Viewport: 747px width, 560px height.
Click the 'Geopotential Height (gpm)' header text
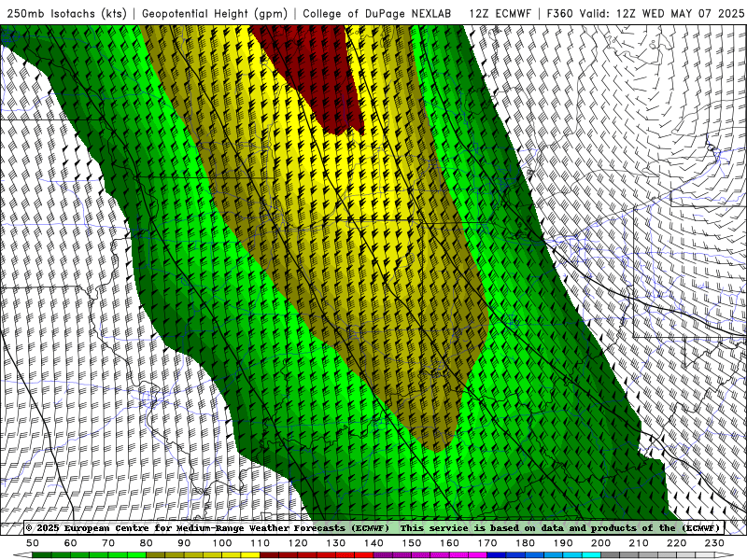pyautogui.click(x=215, y=13)
